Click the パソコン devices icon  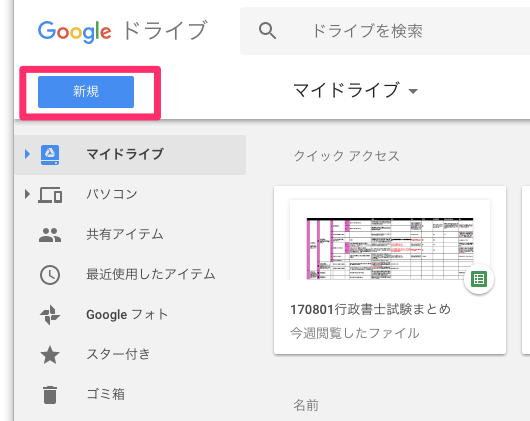click(50, 195)
